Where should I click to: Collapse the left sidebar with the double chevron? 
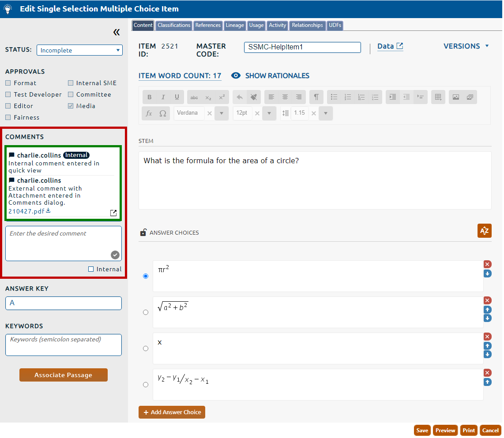pos(116,32)
